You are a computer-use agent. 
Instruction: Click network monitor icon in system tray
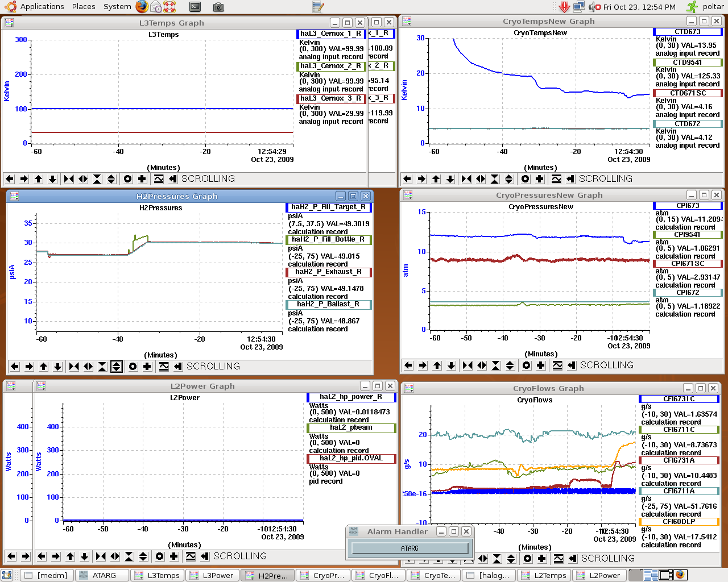[579, 7]
